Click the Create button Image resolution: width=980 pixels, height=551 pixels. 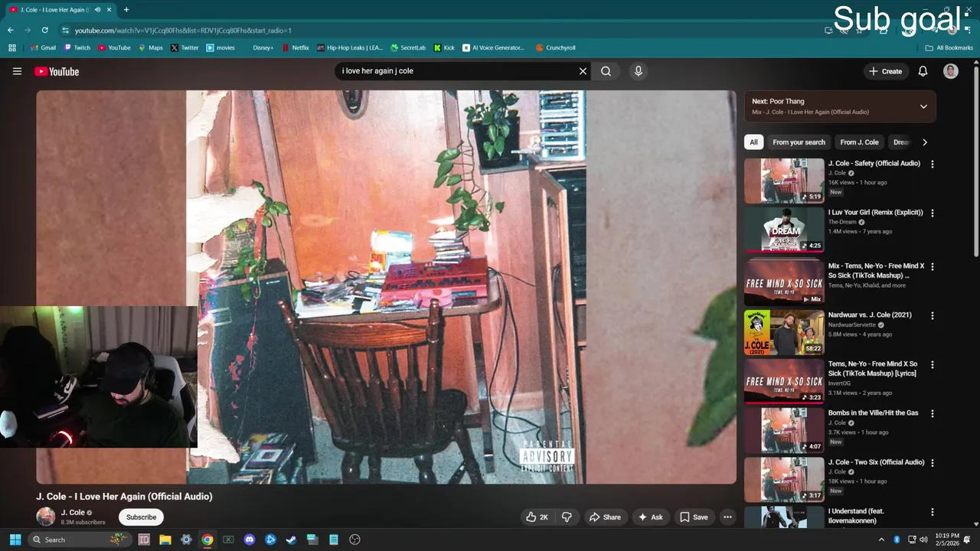(885, 71)
